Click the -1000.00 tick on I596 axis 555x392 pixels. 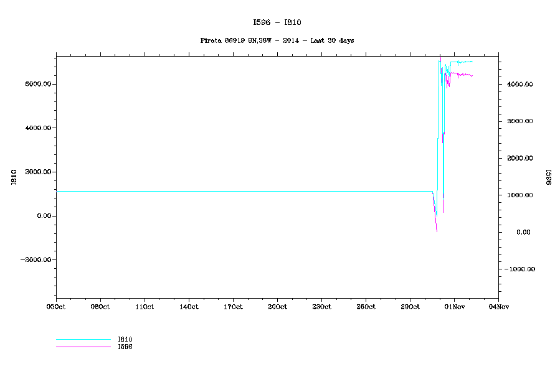(517, 269)
